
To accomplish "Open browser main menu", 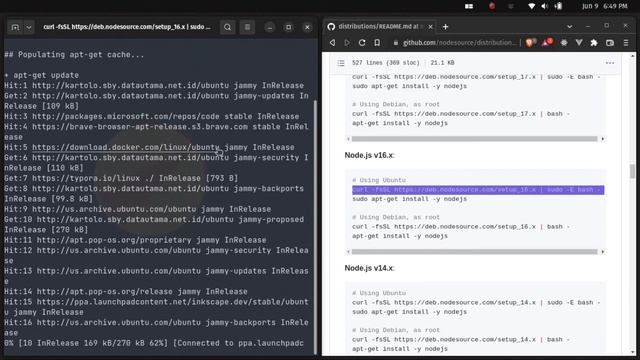I will click(626, 42).
